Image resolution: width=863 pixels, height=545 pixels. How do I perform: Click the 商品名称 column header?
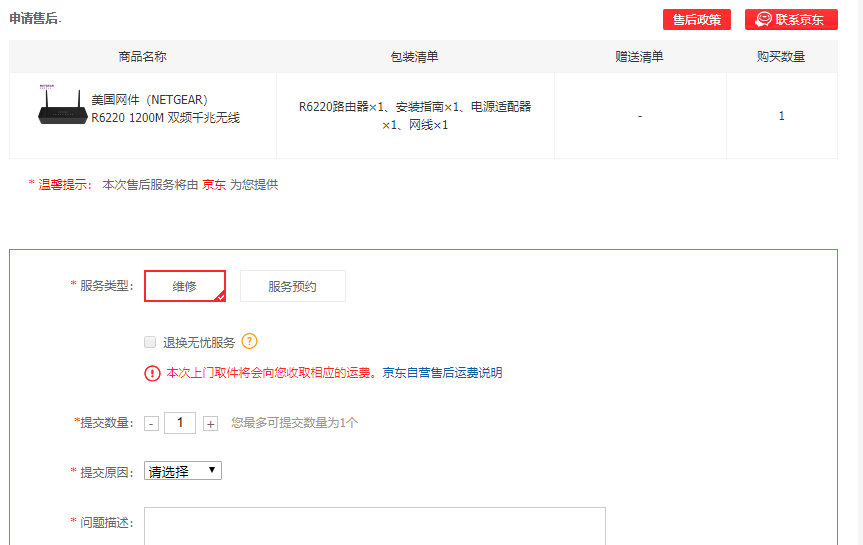(x=143, y=57)
